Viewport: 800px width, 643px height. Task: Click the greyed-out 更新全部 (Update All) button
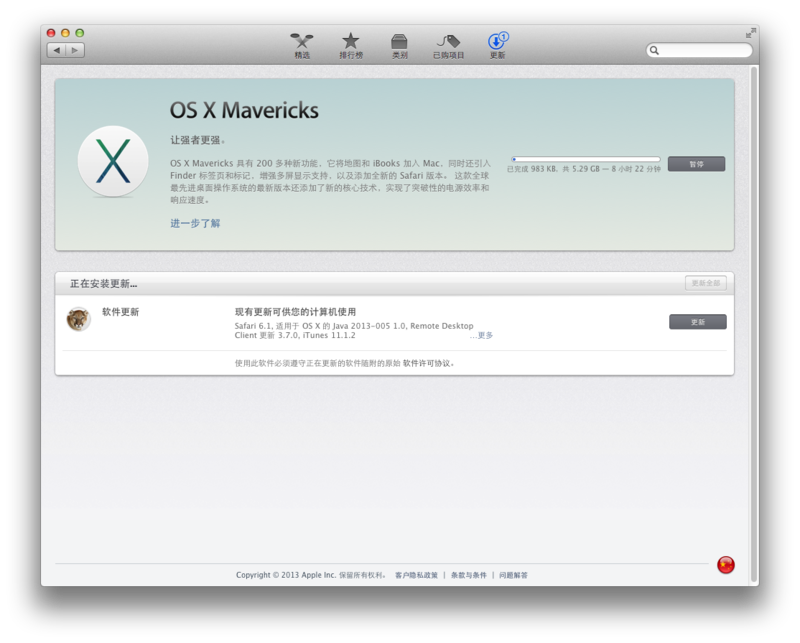click(706, 283)
